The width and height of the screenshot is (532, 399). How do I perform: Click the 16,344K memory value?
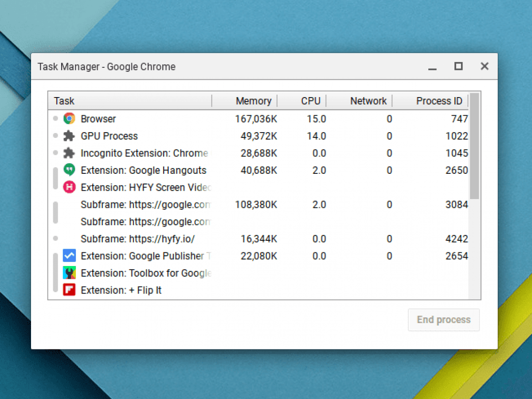coord(259,239)
